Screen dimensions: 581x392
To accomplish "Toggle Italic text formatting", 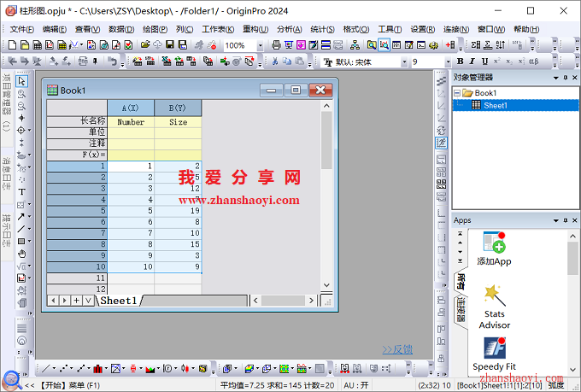I will (472, 61).
